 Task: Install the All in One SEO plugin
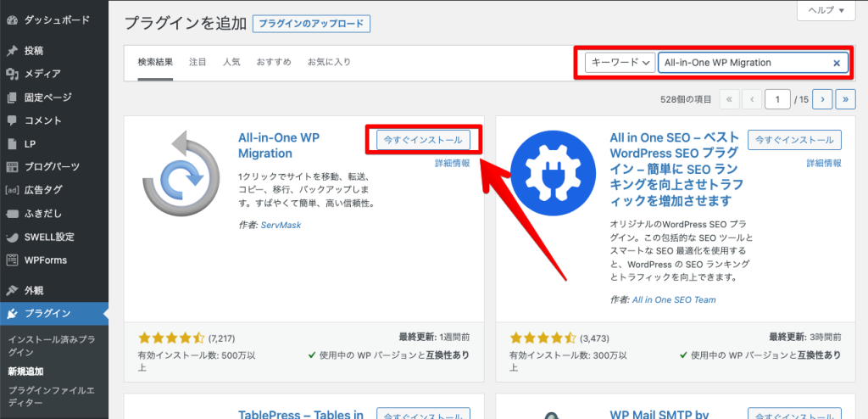click(x=794, y=140)
